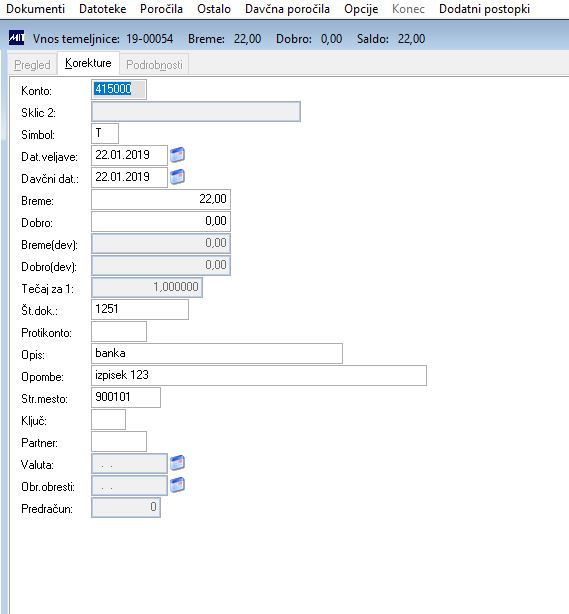Click the Opombe field with izpisek 123
569x614 pixels.
(x=259, y=375)
